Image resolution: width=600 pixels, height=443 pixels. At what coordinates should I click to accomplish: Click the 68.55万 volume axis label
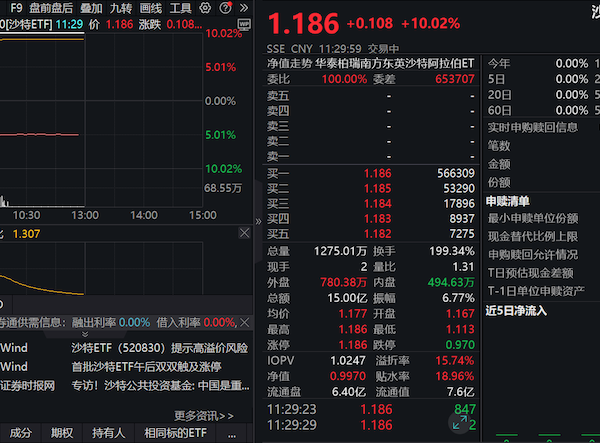coord(223,188)
